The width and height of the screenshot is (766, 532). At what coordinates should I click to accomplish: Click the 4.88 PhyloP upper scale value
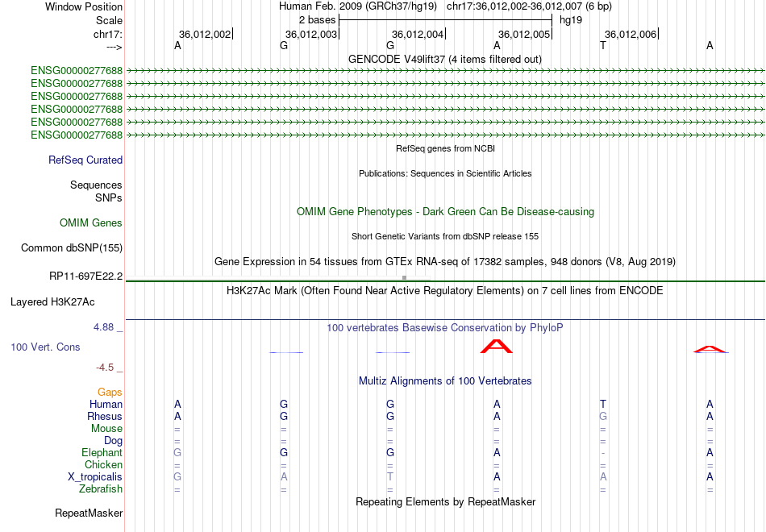103,326
